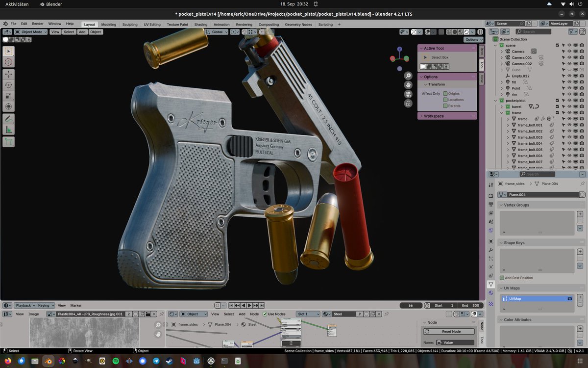Click the lock camera to view icon
This screenshot has height=368, width=588.
(408, 104)
